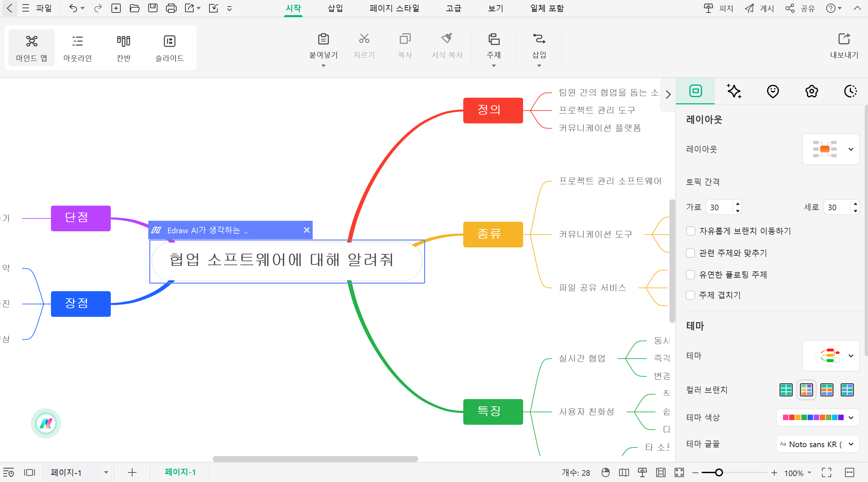
Task: Select the 정의 red topic node
Action: point(493,110)
